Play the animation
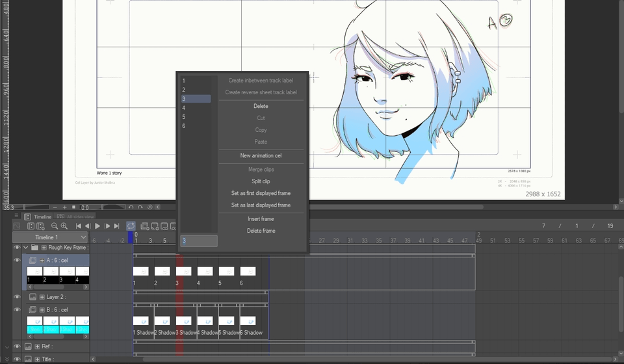Image resolution: width=624 pixels, height=364 pixels. [97, 226]
